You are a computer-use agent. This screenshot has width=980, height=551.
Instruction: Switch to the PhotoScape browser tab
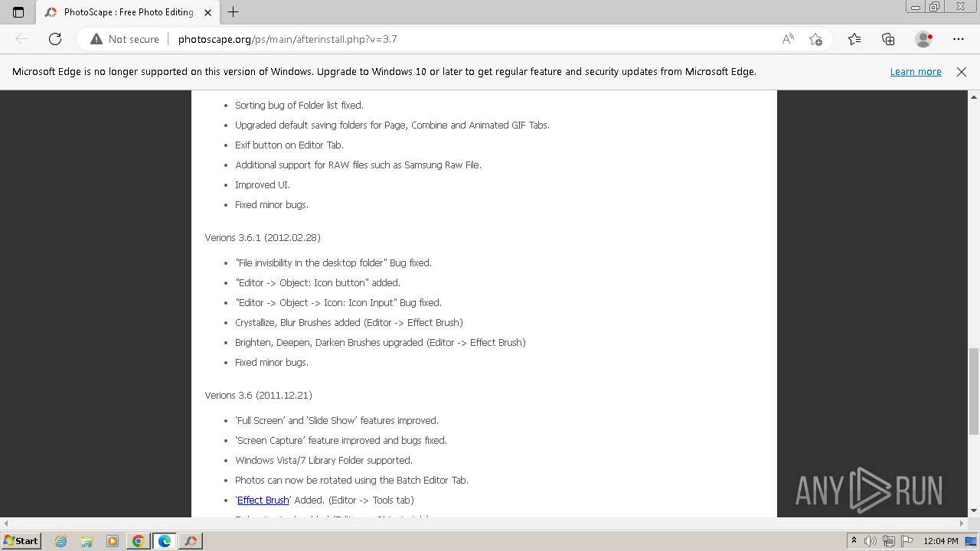point(127,12)
